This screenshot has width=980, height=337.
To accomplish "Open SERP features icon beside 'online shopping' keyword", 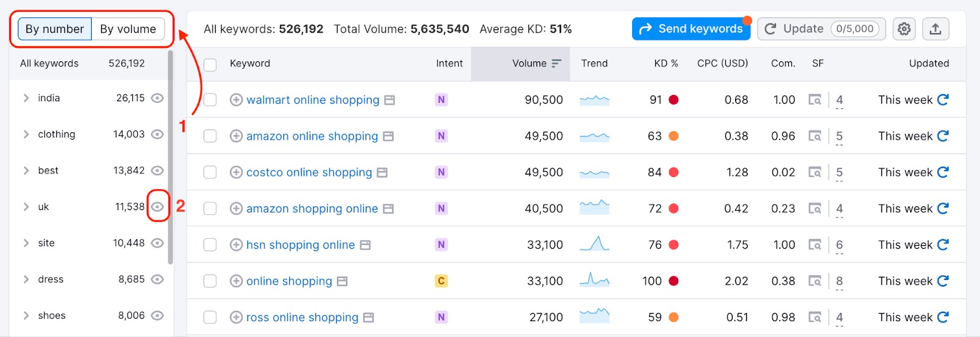I will tap(342, 281).
